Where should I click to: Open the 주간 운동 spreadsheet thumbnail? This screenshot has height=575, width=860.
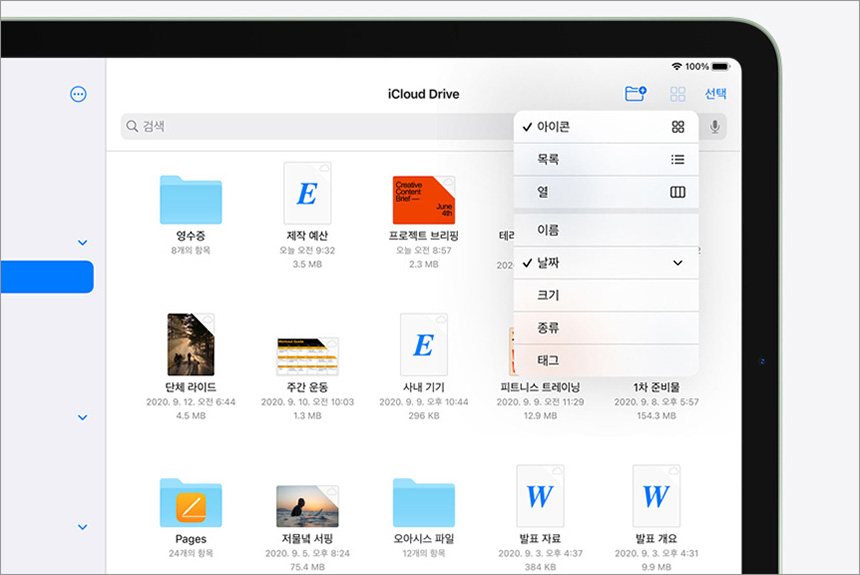pyautogui.click(x=307, y=357)
